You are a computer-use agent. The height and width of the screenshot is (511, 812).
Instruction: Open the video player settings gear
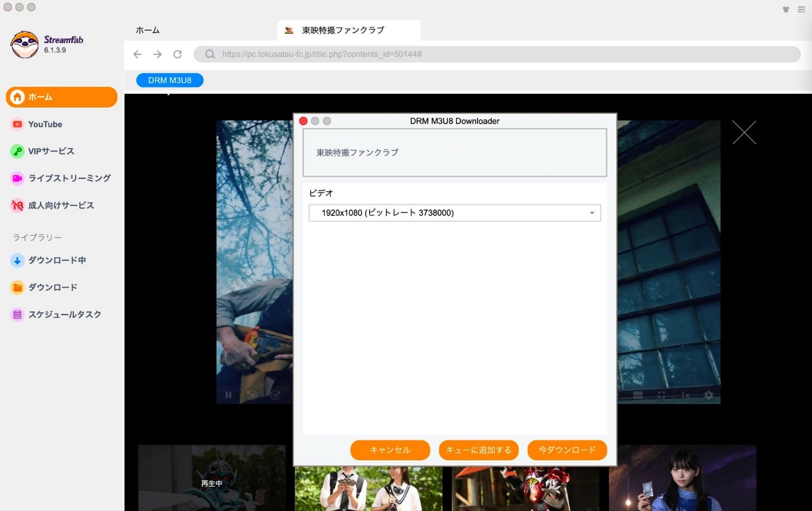(x=709, y=395)
